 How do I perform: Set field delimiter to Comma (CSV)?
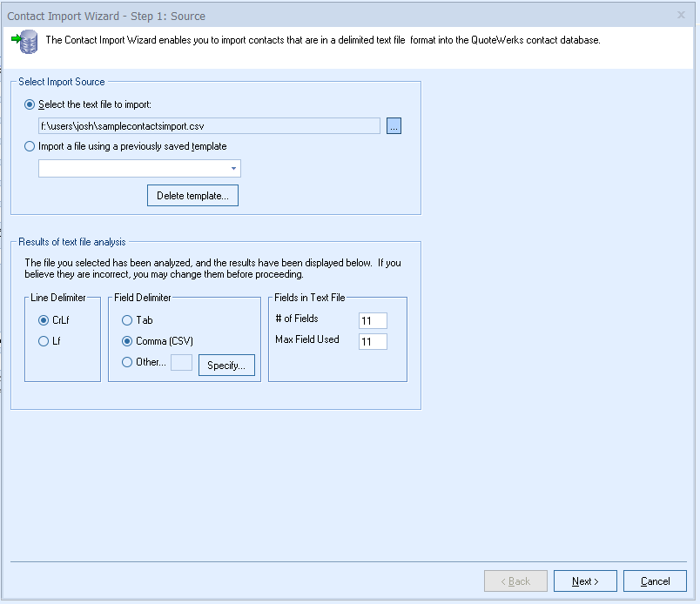point(127,341)
